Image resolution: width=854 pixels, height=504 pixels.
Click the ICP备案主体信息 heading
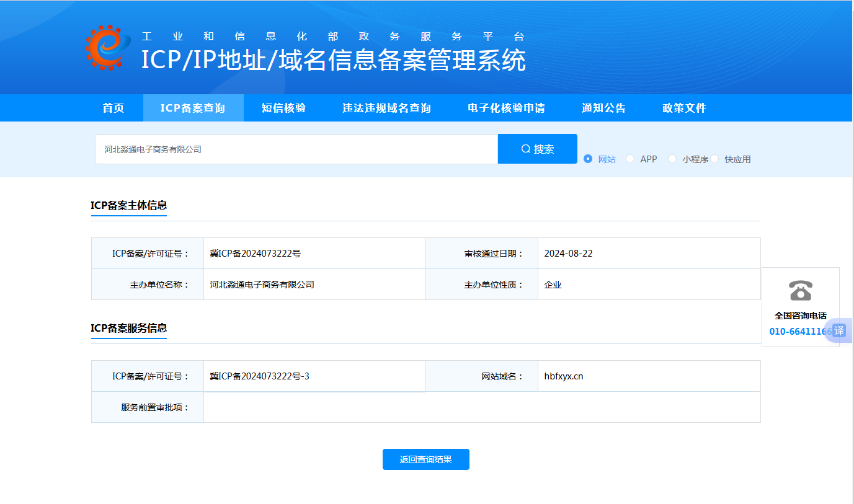click(x=129, y=205)
